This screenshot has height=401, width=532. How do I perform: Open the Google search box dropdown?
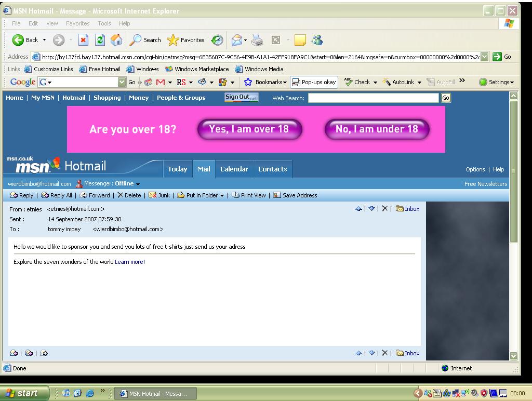tap(122, 82)
